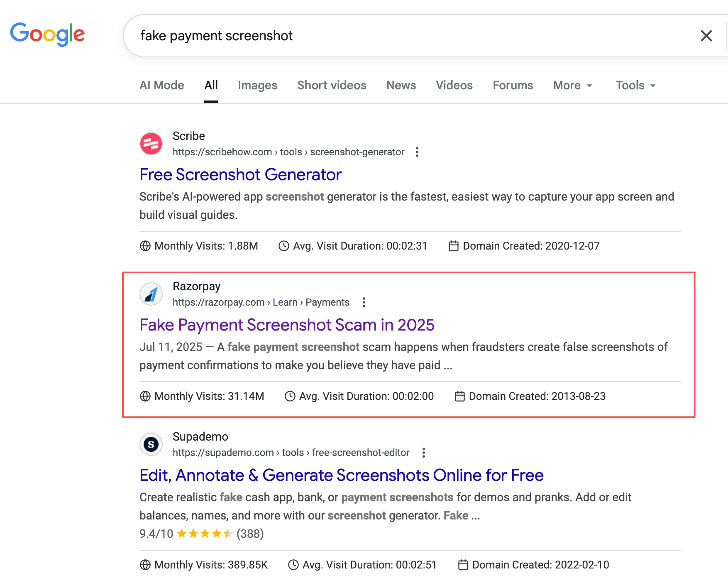Image resolution: width=728 pixels, height=588 pixels.
Task: Open the Free Screenshot Generator link
Action: 240,174
